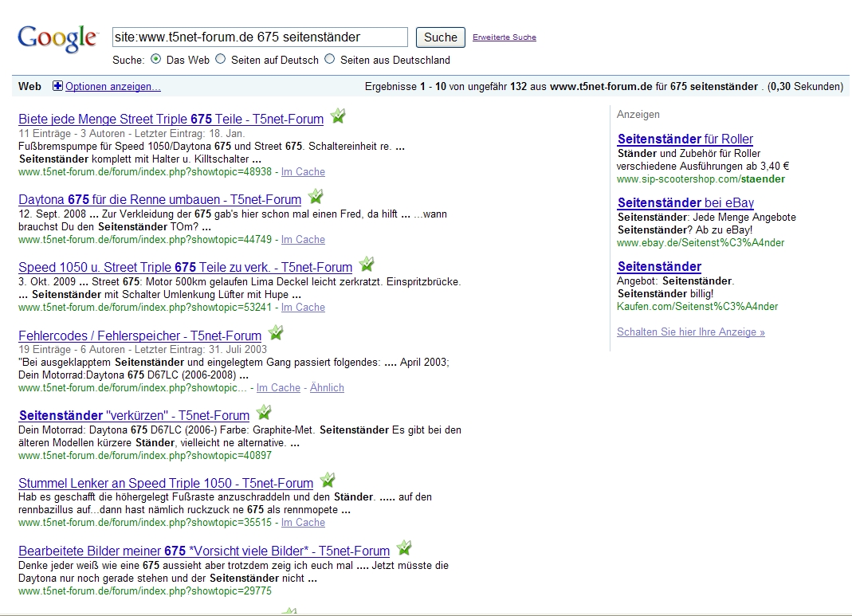
Task: Open 'Im Cache' link for showtopic=35515 result
Action: tap(303, 523)
